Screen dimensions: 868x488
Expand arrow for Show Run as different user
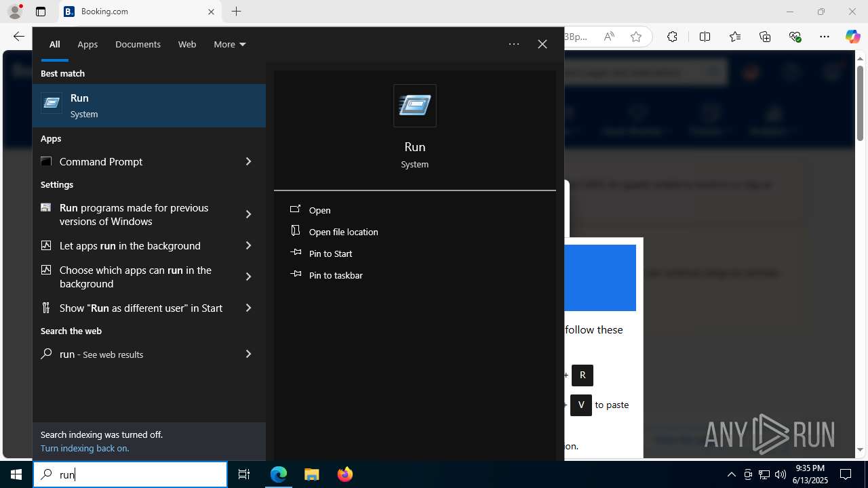pyautogui.click(x=248, y=308)
